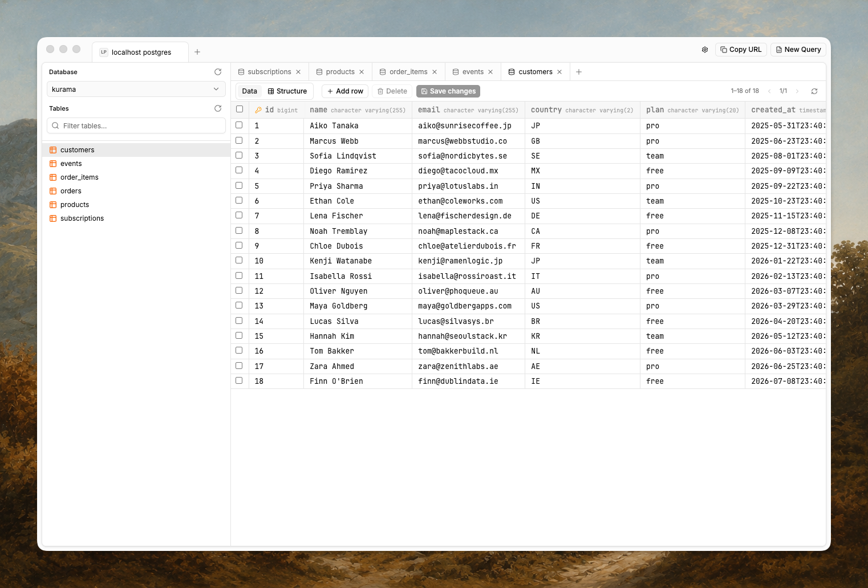Select cell aiko@sunrisecoffee.jp
Screen dimensions: 868x588
pyautogui.click(x=468, y=126)
